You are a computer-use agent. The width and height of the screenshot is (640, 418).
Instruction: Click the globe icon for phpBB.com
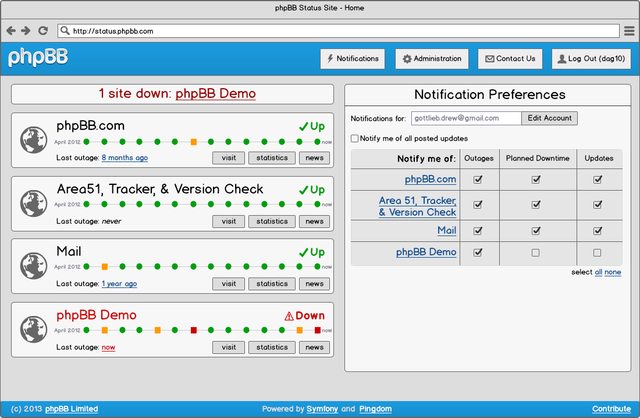pos(33,140)
